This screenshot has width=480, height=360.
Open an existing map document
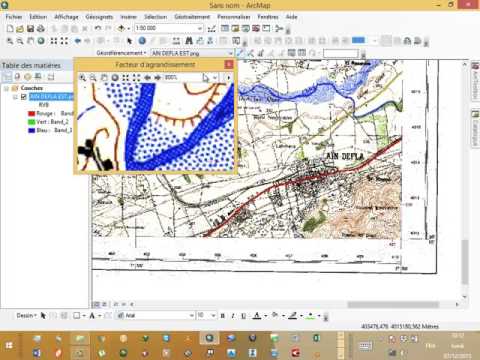pyautogui.click(x=20, y=29)
